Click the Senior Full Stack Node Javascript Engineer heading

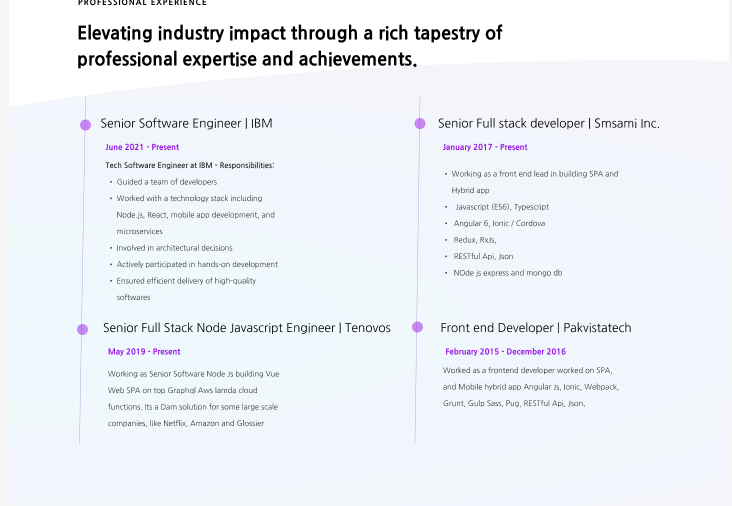pyautogui.click(x=246, y=328)
